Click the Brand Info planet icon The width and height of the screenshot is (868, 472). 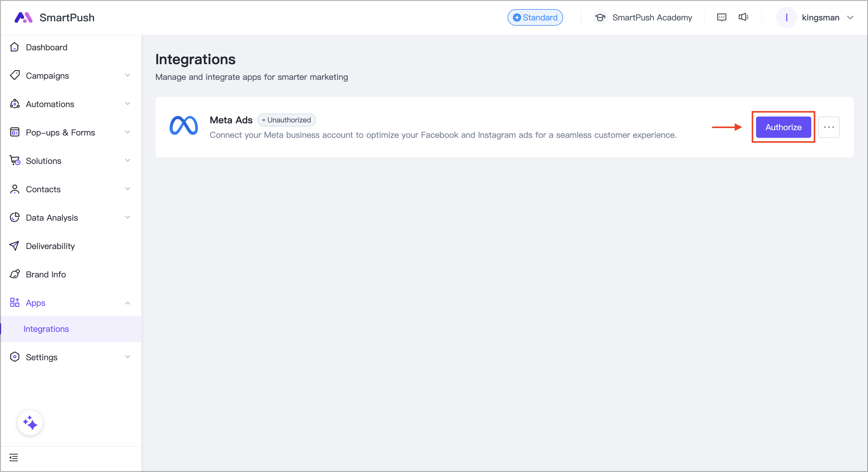(x=14, y=274)
